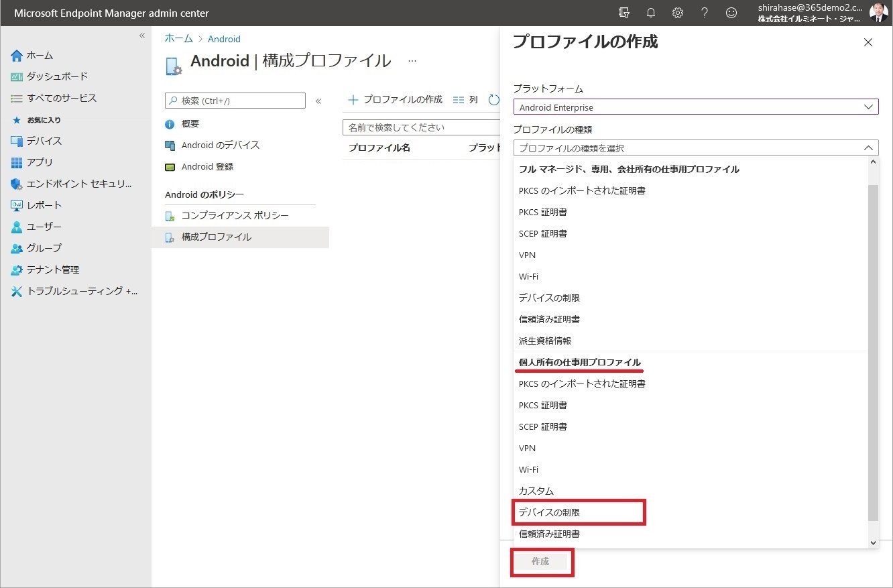Choose 派生資格情報 from the profile type list
Image resolution: width=893 pixels, height=588 pixels.
(x=691, y=341)
